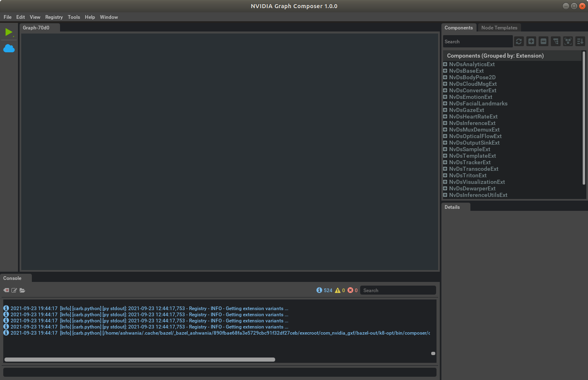Click the console horizontal scrollbar

[x=140, y=360]
